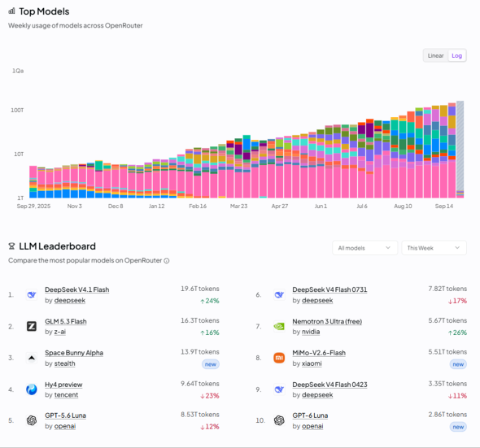Viewport: 480px width, 448px height.
Task: Click the OpenAI logo for GPT-6 Luna
Action: (279, 420)
